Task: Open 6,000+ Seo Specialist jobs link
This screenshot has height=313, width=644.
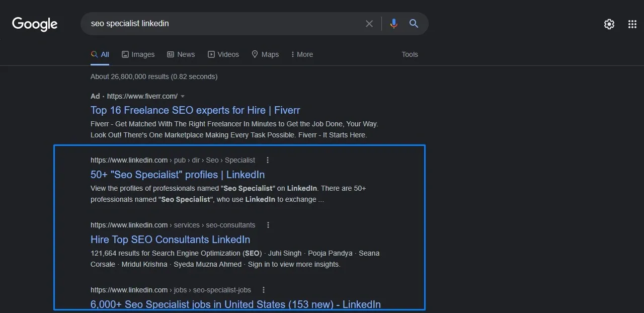Action: click(x=235, y=304)
